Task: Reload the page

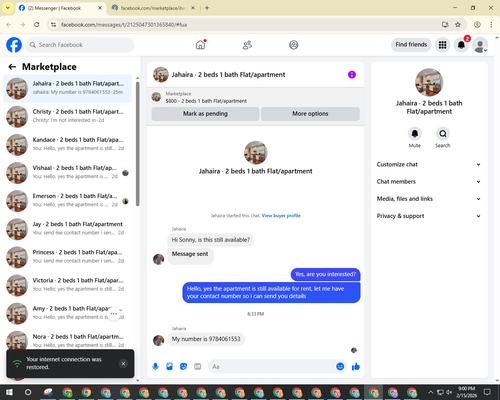Action: tap(37, 25)
